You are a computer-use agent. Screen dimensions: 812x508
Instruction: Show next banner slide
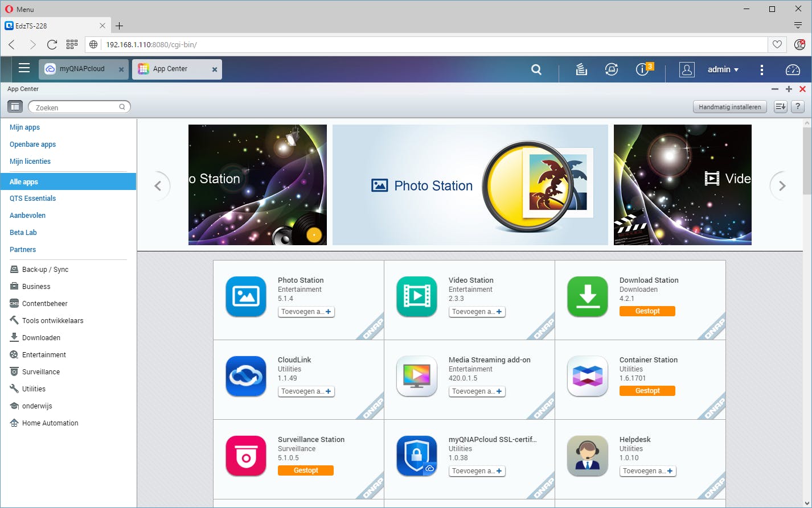pos(782,185)
